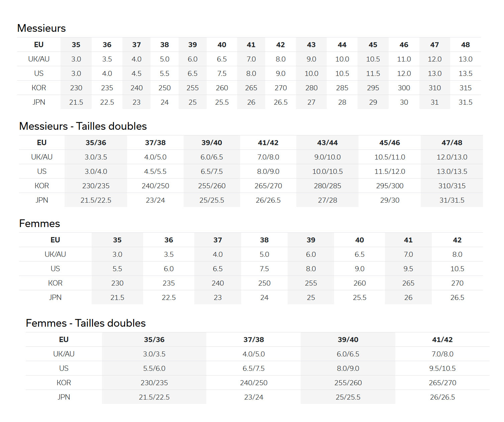This screenshot has width=504, height=422.
Task: Select the US 13.0/13.5 cell
Action: [x=452, y=172]
